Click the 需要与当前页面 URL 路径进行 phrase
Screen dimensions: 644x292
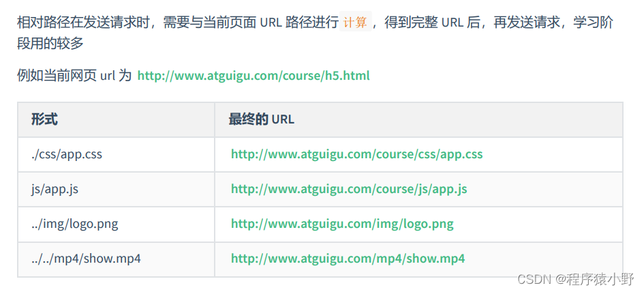pyautogui.click(x=251, y=23)
